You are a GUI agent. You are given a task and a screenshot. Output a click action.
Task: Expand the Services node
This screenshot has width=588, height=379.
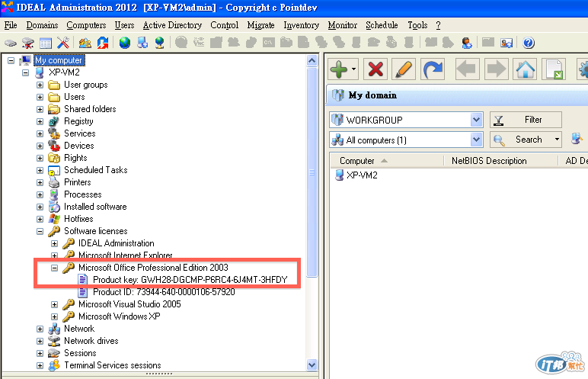point(40,133)
